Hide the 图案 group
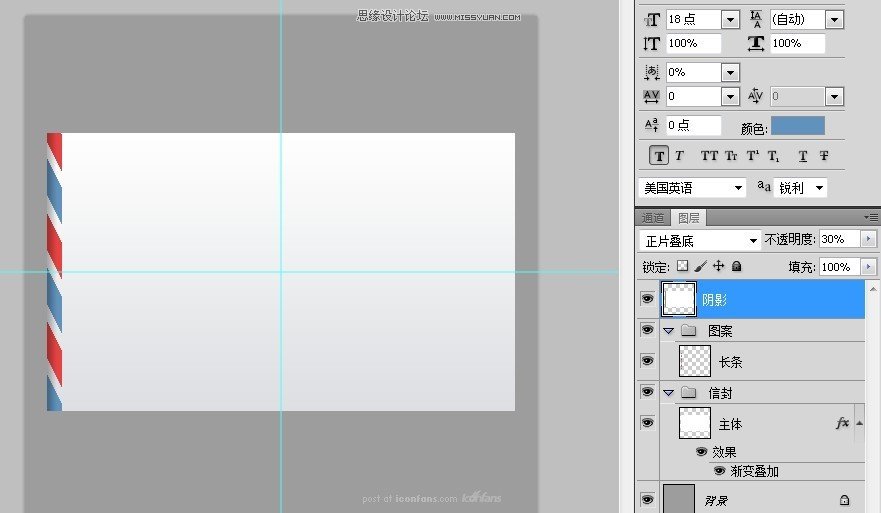Viewport: 881px width, 513px height. (647, 329)
